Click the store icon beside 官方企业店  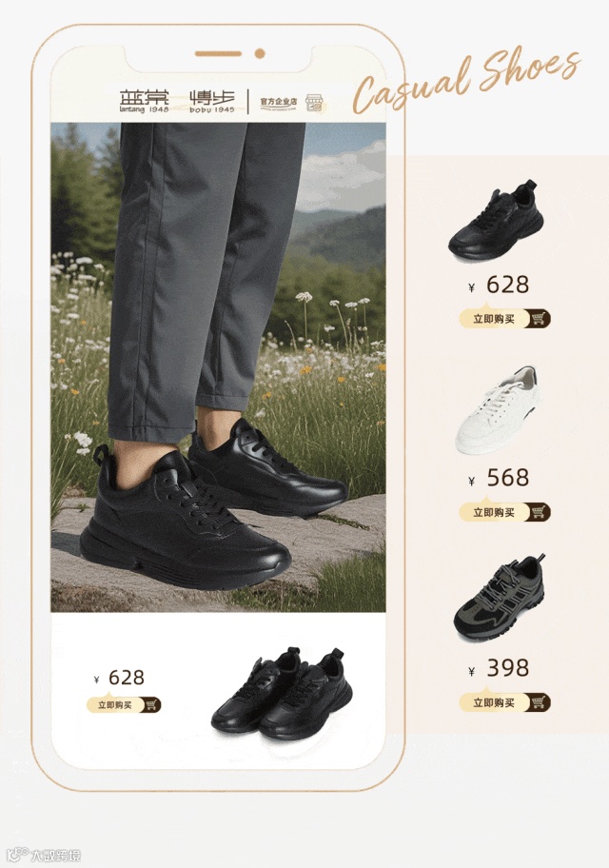[x=314, y=103]
